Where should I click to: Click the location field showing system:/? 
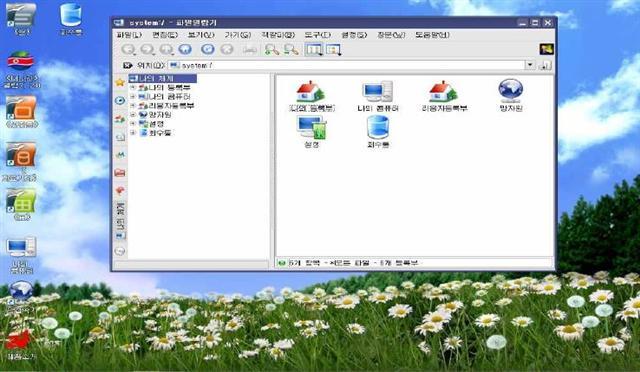tap(347, 65)
